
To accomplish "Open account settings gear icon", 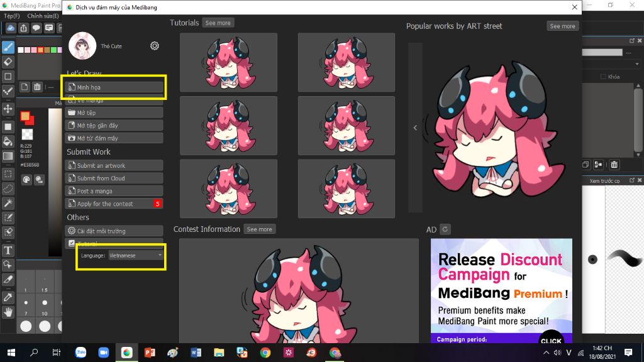I will pyautogui.click(x=155, y=45).
